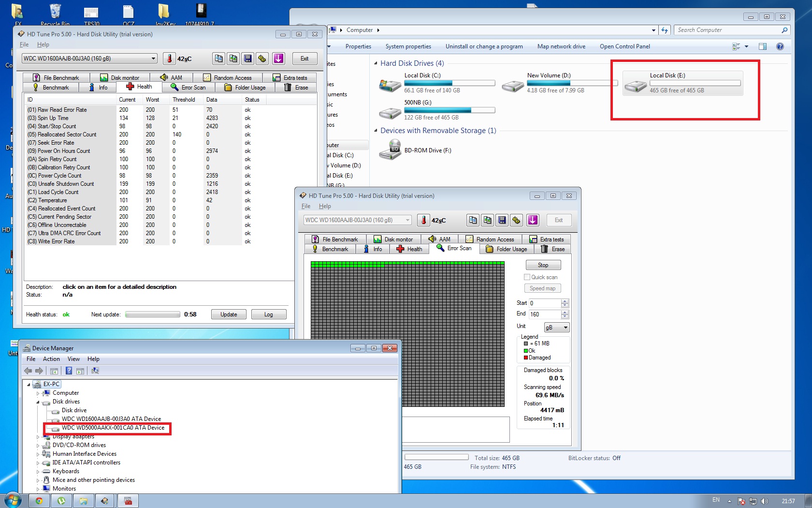This screenshot has width=812, height=508.
Task: Click the thermometer icon in the Health HD Tune window
Action: 169,59
